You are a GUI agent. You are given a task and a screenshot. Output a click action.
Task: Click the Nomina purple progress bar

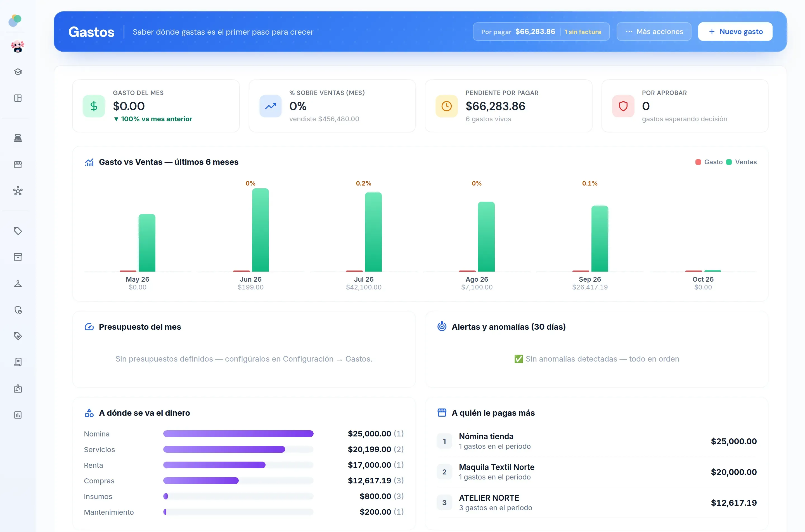click(238, 434)
